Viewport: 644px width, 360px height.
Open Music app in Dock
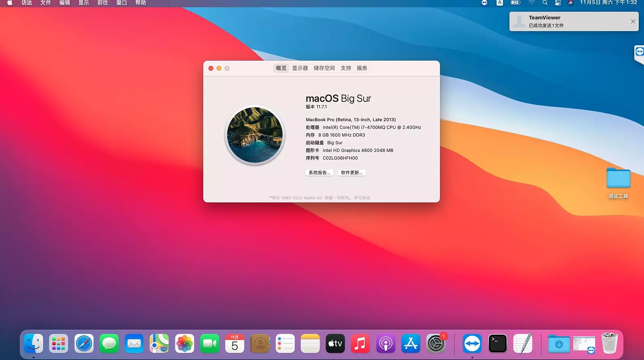point(360,344)
